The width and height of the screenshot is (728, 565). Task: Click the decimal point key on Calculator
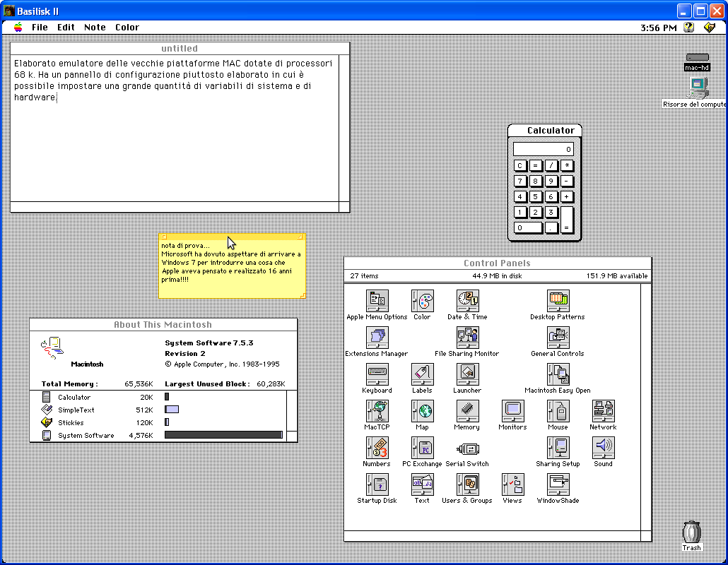coord(551,227)
